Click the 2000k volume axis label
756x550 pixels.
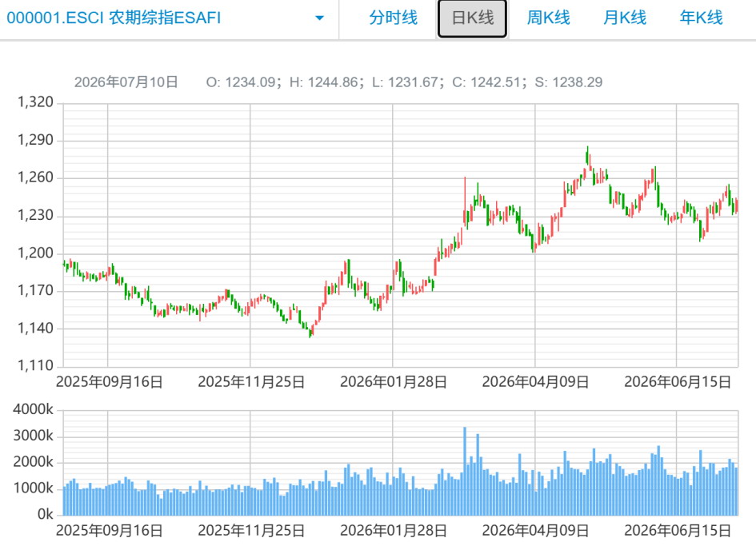pyautogui.click(x=33, y=462)
